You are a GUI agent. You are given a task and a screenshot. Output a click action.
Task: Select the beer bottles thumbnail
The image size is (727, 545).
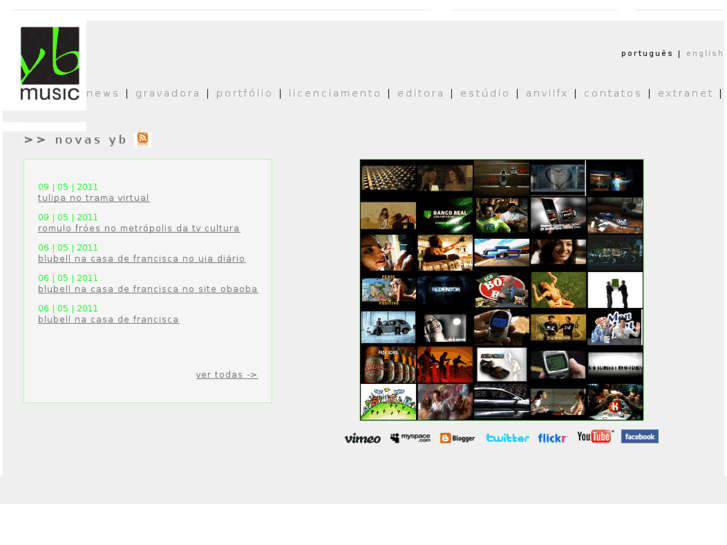click(389, 364)
